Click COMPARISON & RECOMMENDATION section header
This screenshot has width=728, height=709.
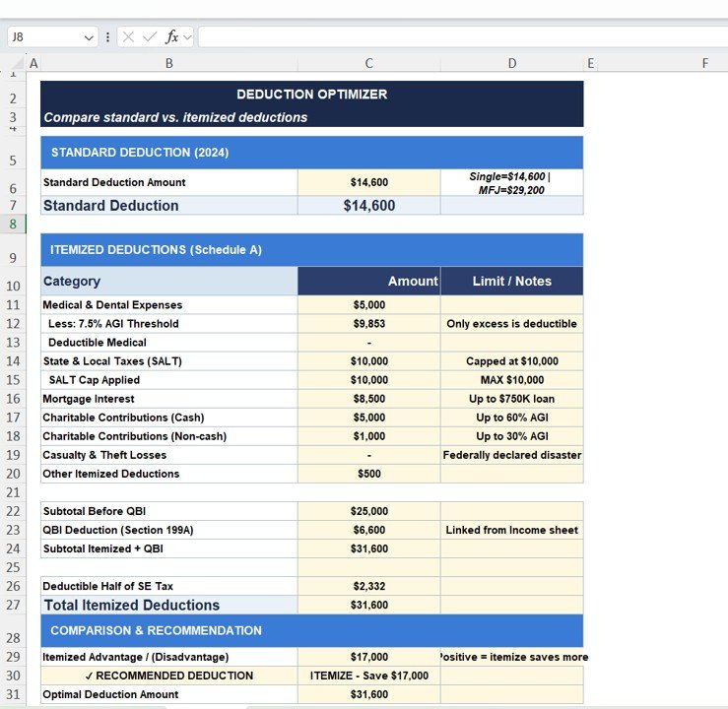pyautogui.click(x=312, y=630)
